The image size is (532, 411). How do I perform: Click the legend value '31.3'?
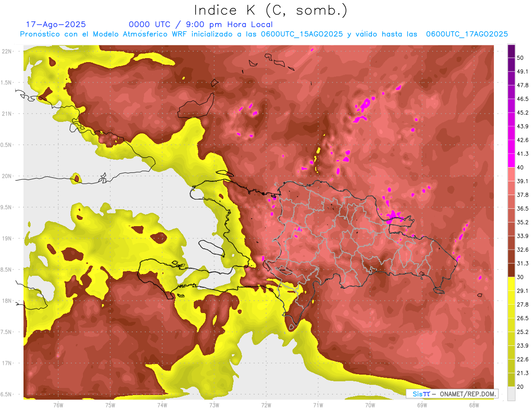click(x=522, y=264)
